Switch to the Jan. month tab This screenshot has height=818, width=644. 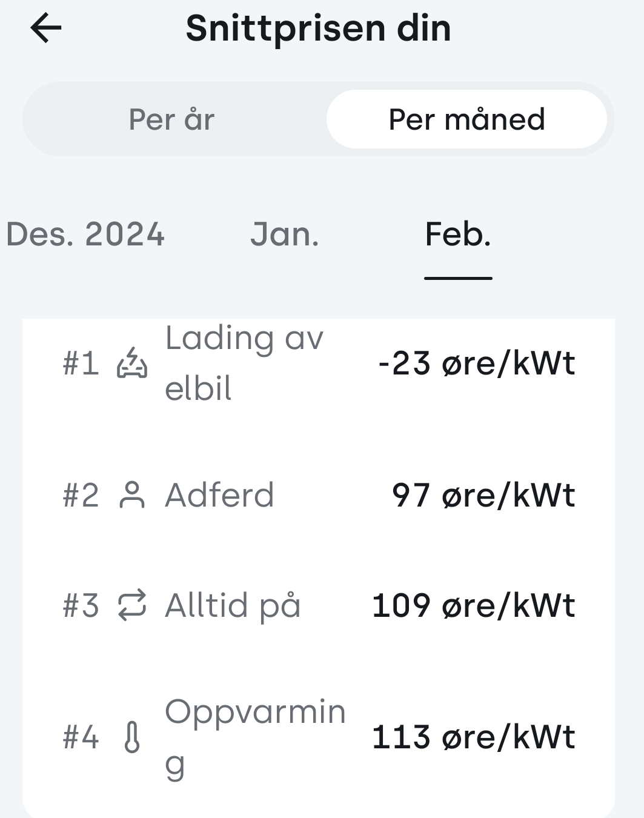point(285,234)
